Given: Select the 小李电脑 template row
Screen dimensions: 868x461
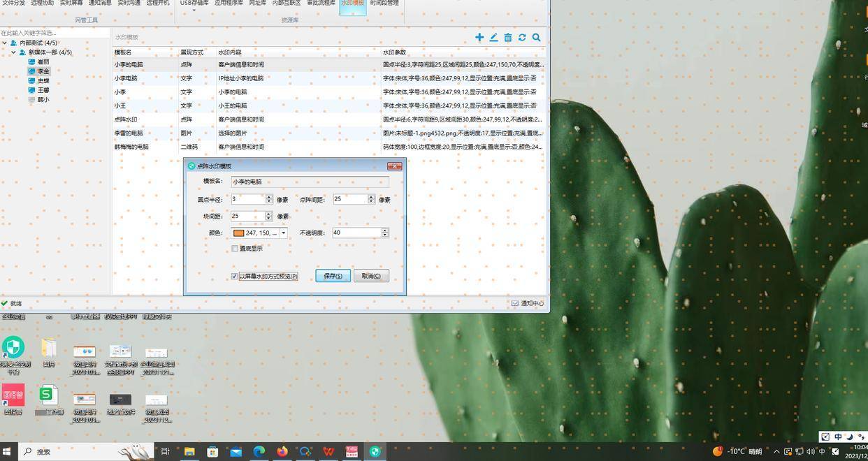Looking at the screenshot, I should (x=328, y=78).
